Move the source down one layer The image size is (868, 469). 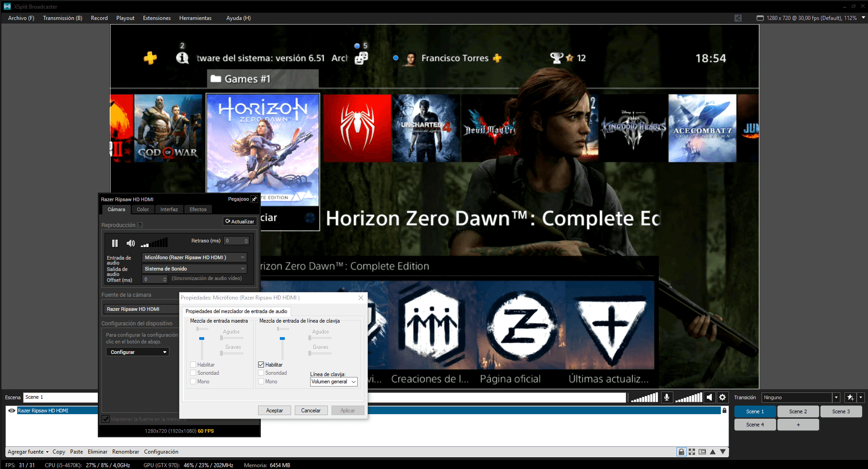(x=723, y=452)
